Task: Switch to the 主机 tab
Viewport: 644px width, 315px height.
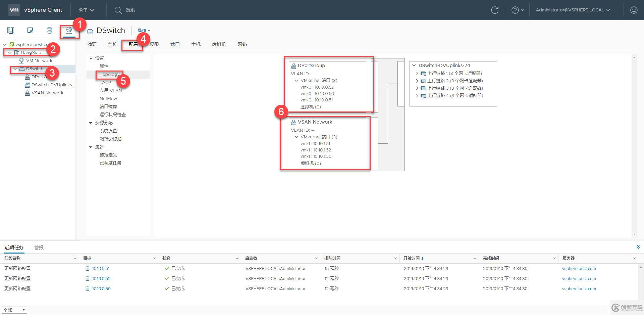Action: (196, 44)
